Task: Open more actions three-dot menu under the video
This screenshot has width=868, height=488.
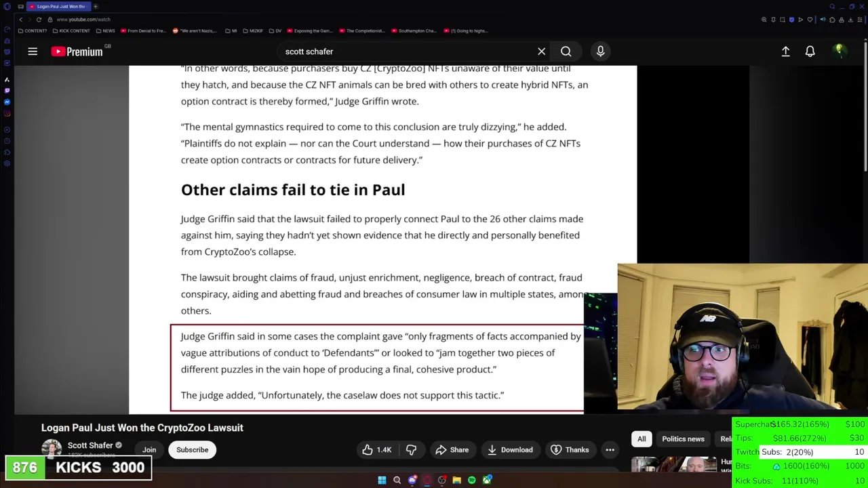Action: tap(610, 450)
